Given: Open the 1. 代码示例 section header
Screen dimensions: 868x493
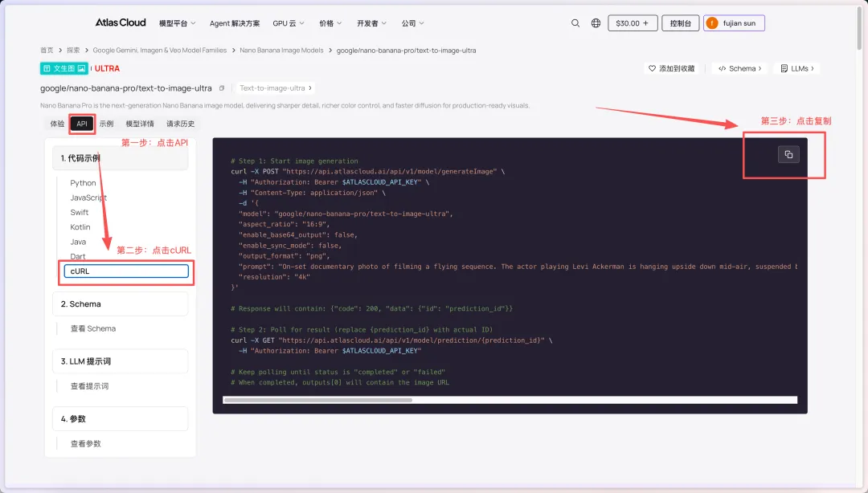Looking at the screenshot, I should click(120, 158).
